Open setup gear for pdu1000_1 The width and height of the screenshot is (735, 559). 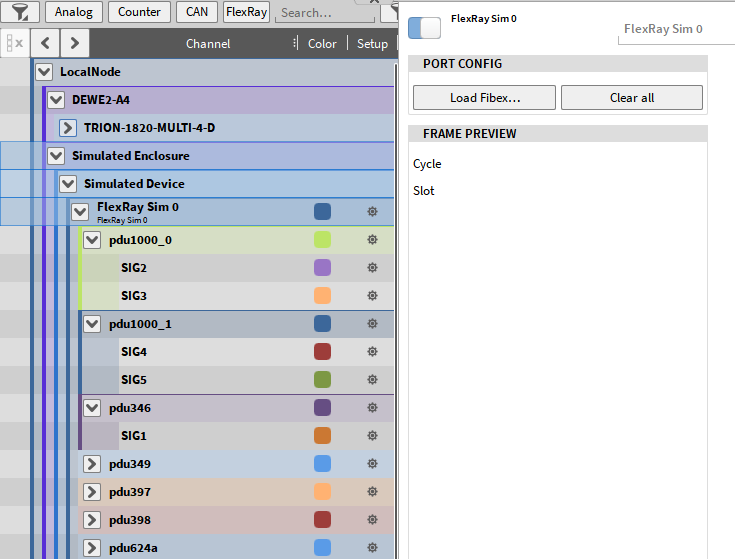click(372, 324)
